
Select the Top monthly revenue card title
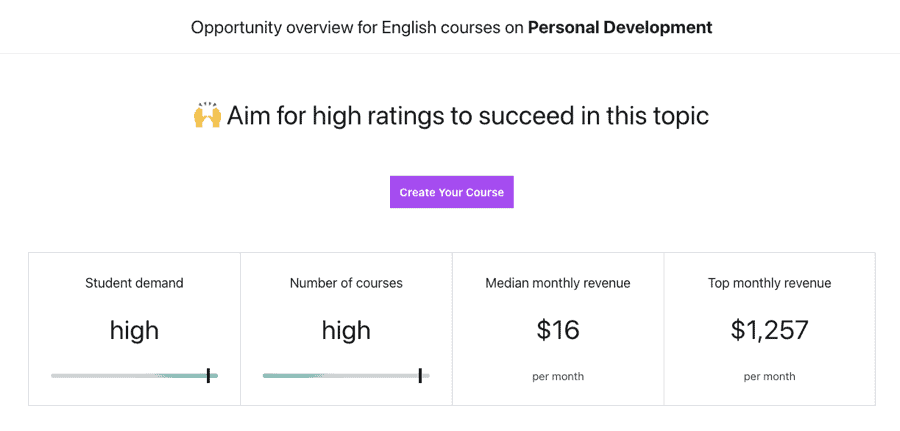pyautogui.click(x=769, y=283)
